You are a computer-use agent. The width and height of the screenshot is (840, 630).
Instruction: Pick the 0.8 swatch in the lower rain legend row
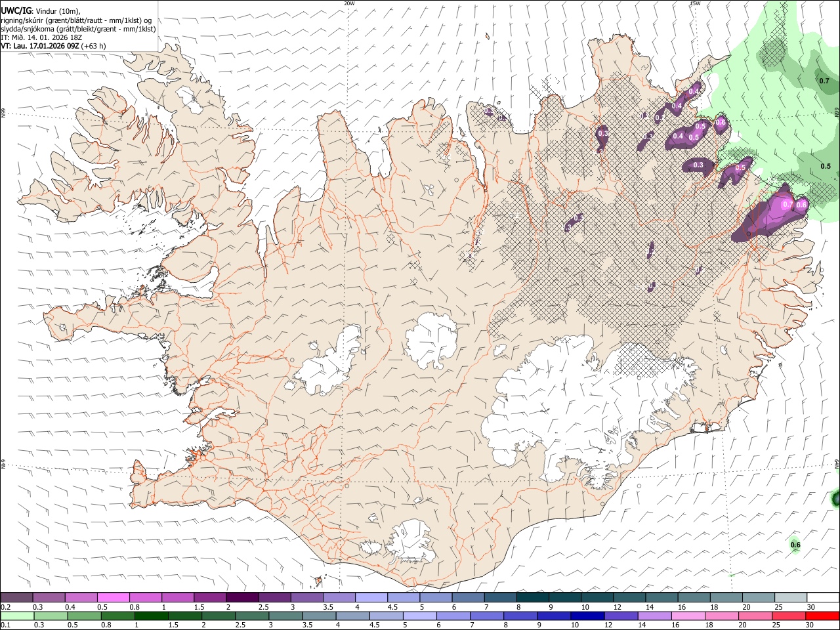pyautogui.click(x=117, y=616)
